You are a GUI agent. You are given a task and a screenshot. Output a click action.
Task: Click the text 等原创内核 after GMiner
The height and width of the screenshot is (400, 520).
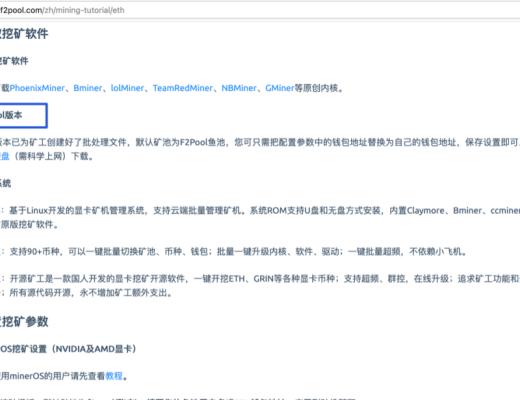[x=319, y=88]
